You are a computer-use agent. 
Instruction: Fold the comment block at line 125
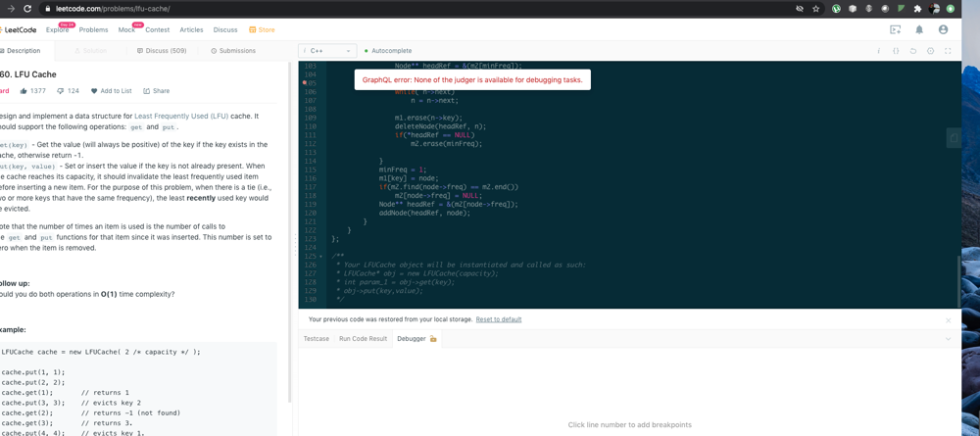[321, 256]
